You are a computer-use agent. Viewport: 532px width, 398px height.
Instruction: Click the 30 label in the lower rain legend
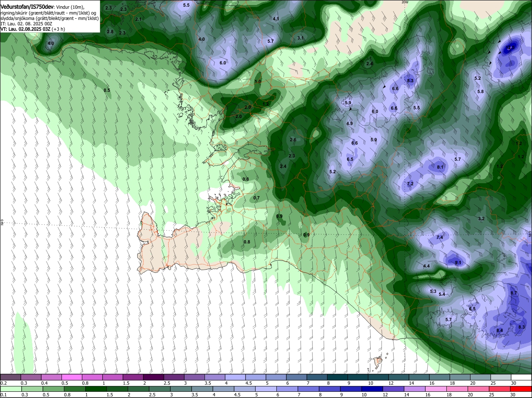(513, 395)
